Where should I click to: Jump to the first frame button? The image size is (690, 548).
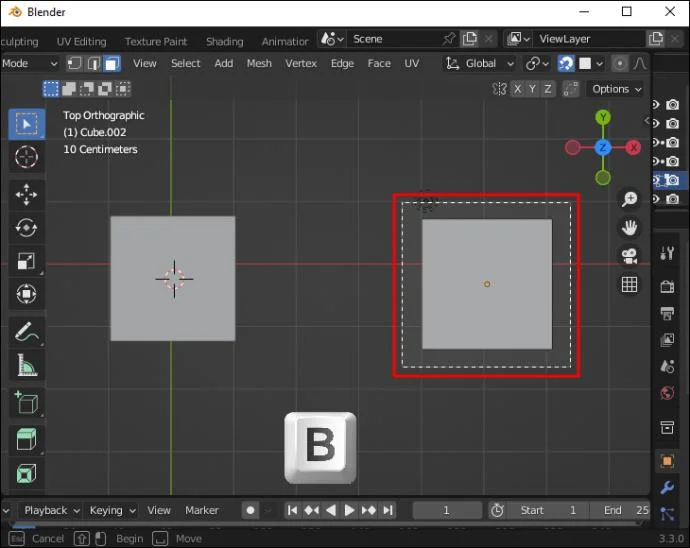[292, 511]
